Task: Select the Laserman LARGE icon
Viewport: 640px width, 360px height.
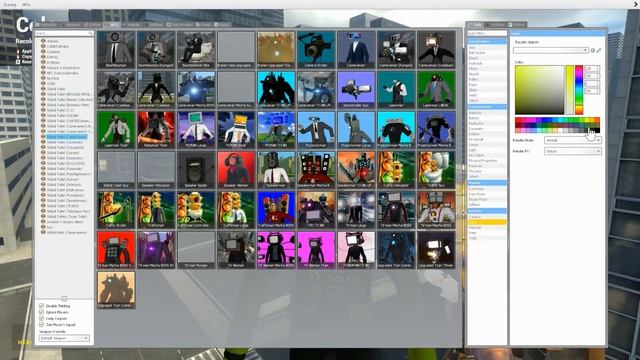Action: coord(436,89)
